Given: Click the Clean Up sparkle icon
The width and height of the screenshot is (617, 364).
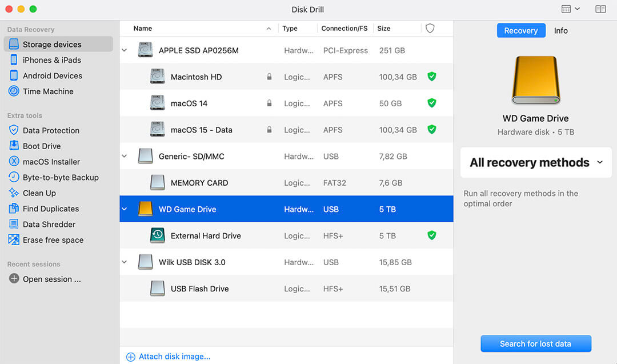Looking at the screenshot, I should tap(14, 193).
